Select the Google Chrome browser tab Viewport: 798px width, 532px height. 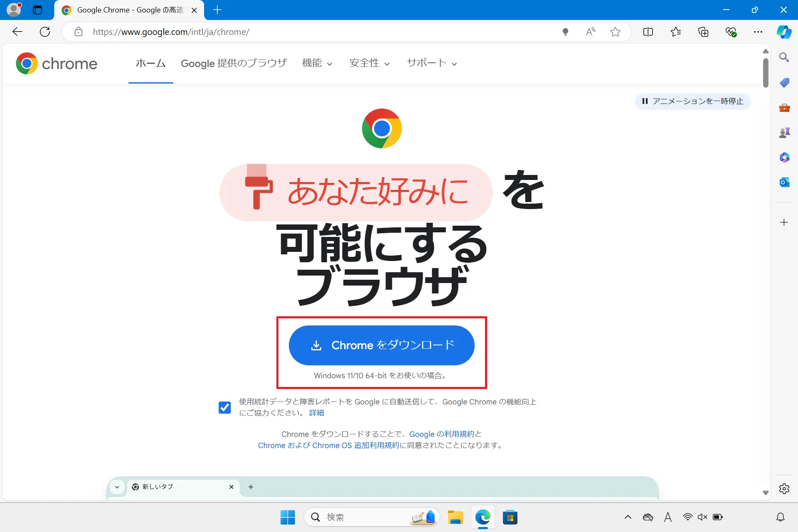point(129,10)
